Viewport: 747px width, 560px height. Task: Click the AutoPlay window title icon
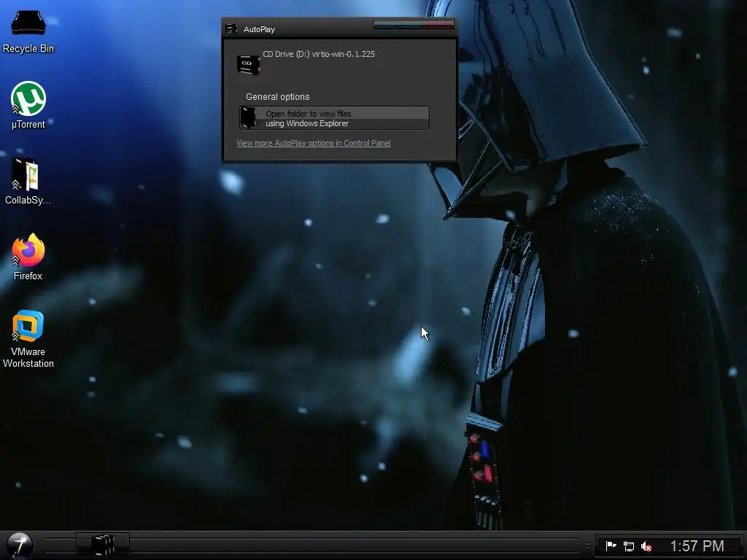coord(231,29)
